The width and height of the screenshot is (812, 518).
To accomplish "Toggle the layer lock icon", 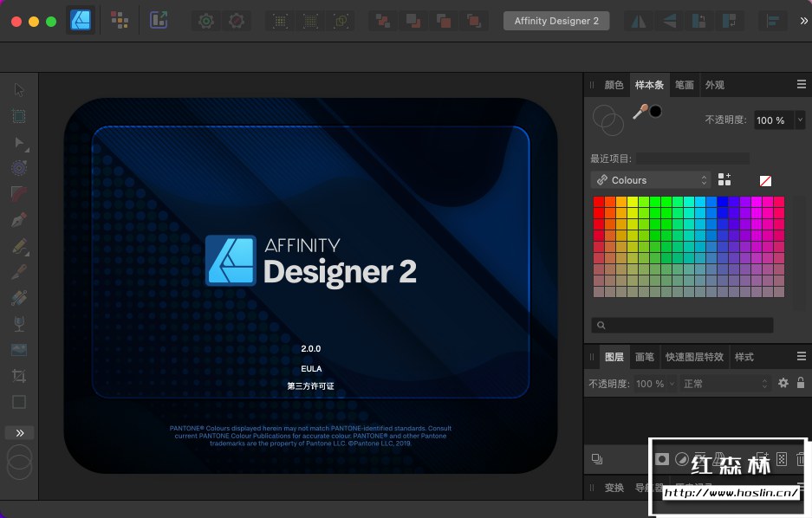I will (x=801, y=383).
